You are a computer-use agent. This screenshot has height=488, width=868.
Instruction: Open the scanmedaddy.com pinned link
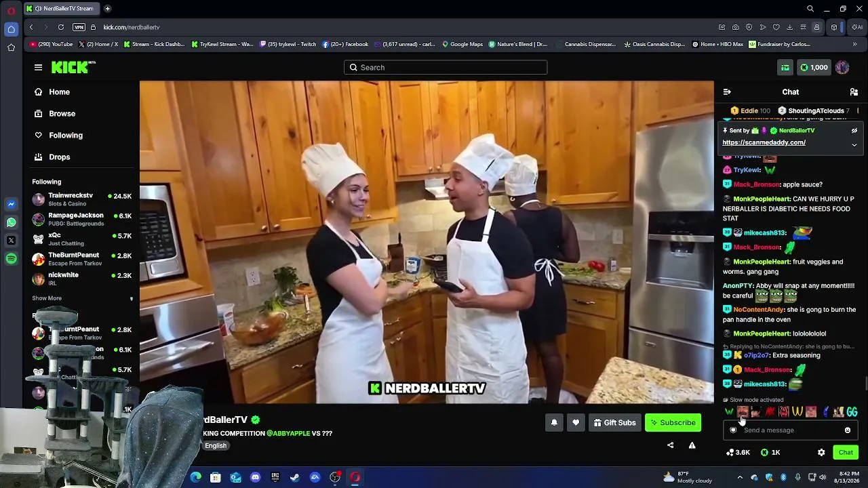pyautogui.click(x=764, y=142)
